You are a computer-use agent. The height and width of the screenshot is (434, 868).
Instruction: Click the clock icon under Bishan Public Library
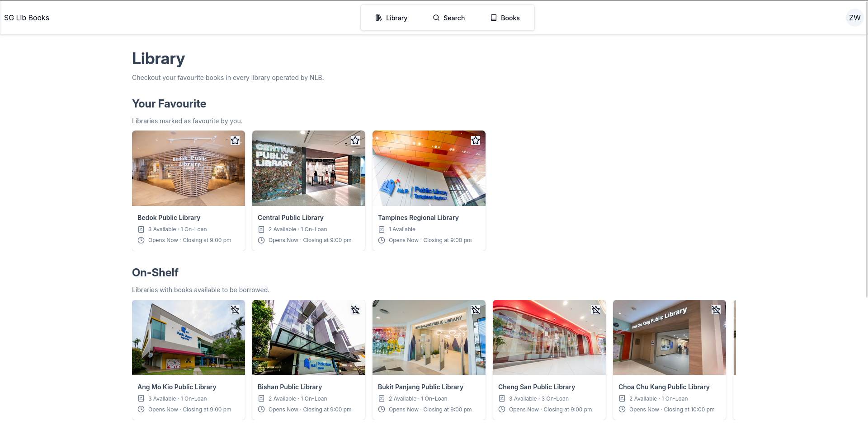261,410
